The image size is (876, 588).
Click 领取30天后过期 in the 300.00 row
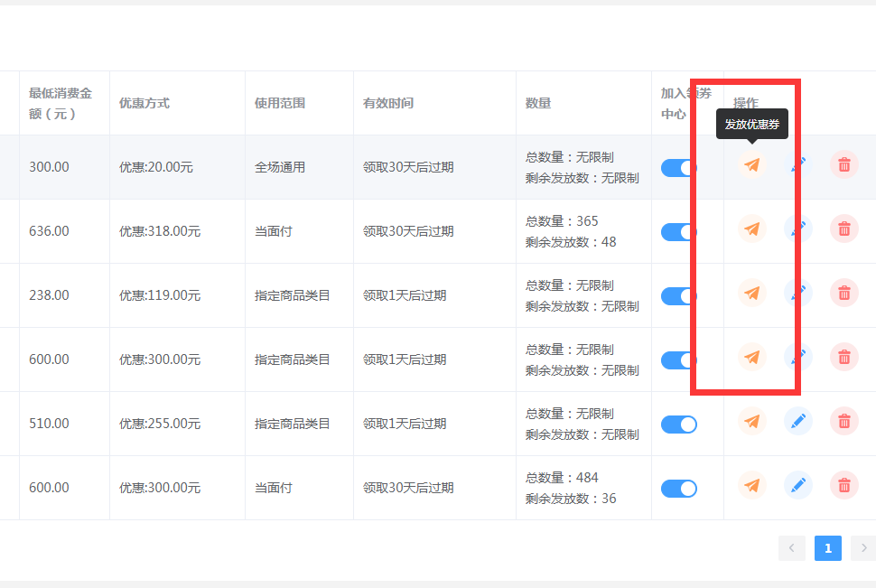[408, 167]
